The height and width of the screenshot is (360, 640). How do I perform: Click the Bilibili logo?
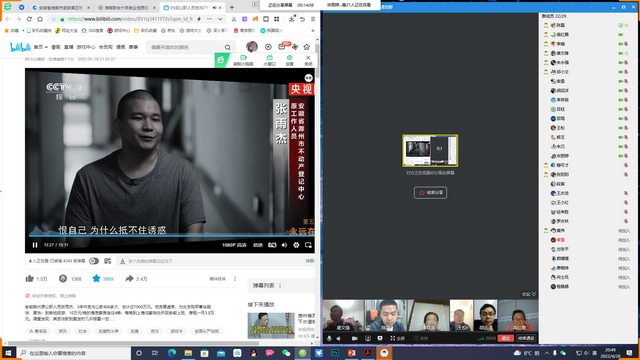[x=20, y=47]
